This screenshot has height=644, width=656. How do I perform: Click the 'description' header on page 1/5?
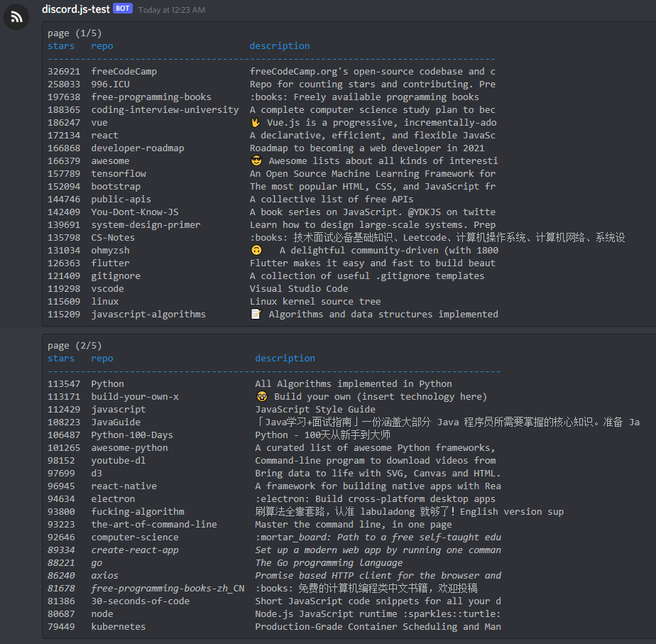tap(280, 46)
